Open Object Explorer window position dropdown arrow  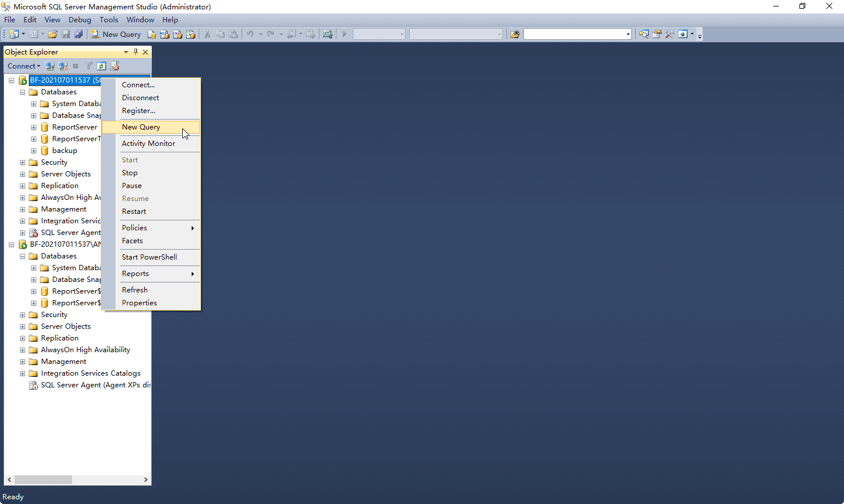[126, 52]
